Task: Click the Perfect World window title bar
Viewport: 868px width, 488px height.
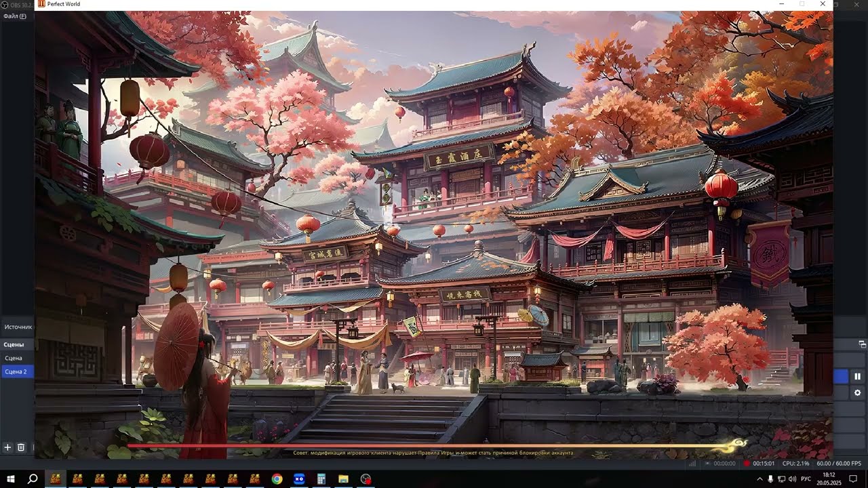Action: click(x=434, y=4)
